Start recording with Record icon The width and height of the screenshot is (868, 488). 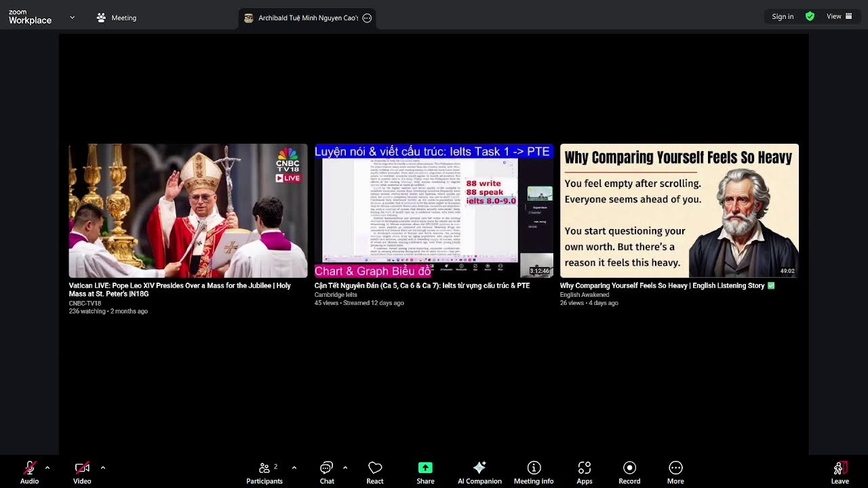tap(629, 468)
